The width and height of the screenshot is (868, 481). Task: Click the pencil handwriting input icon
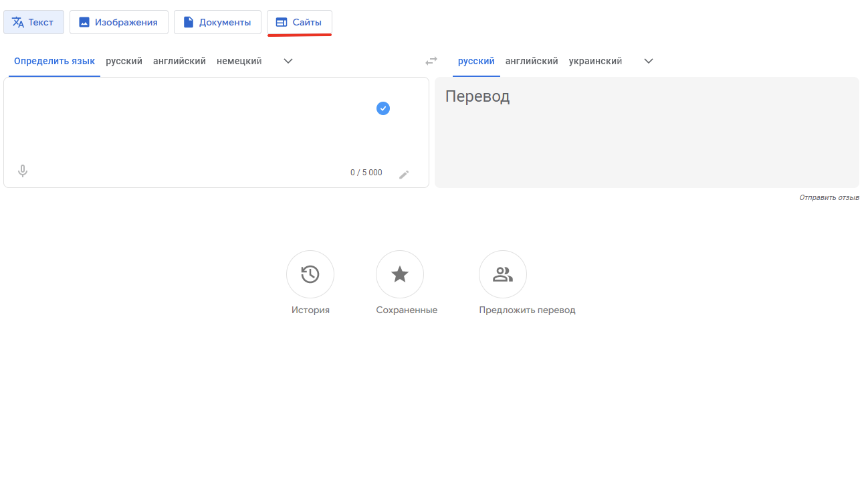point(404,175)
